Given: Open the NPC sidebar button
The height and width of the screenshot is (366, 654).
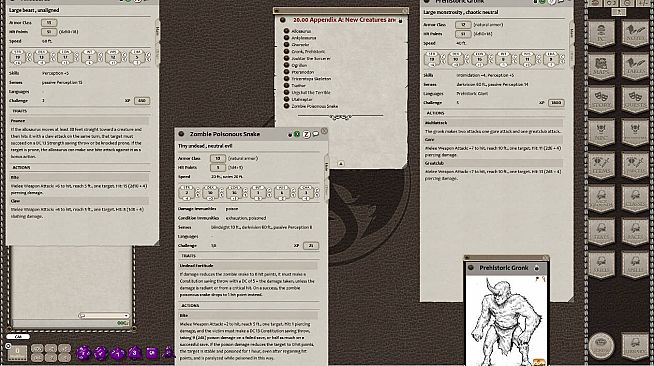Looking at the screenshot, I should [601, 132].
